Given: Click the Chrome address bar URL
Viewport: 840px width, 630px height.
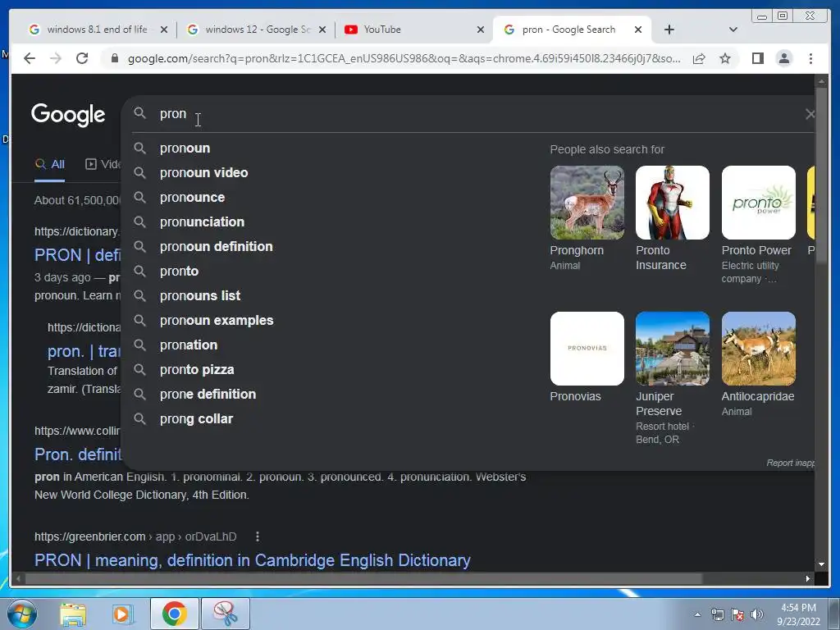Looking at the screenshot, I should pyautogui.click(x=404, y=58).
